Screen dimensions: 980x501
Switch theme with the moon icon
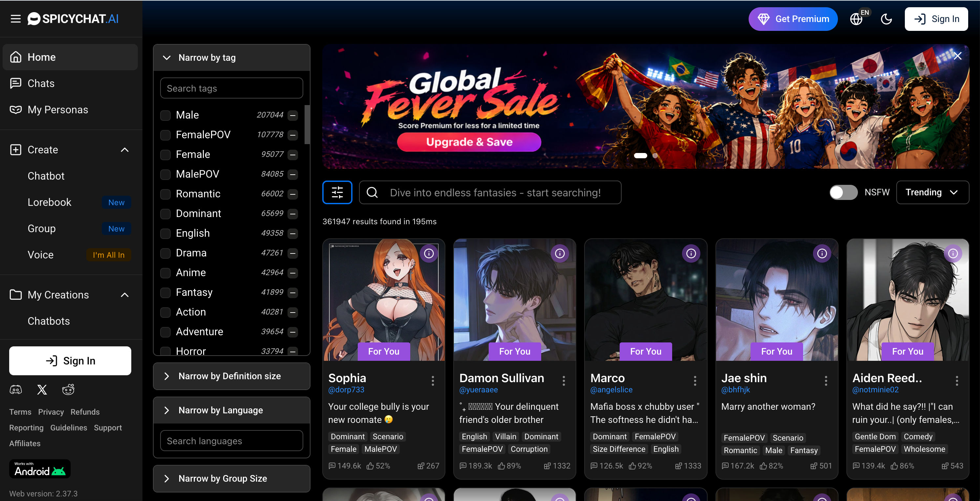pyautogui.click(x=886, y=19)
